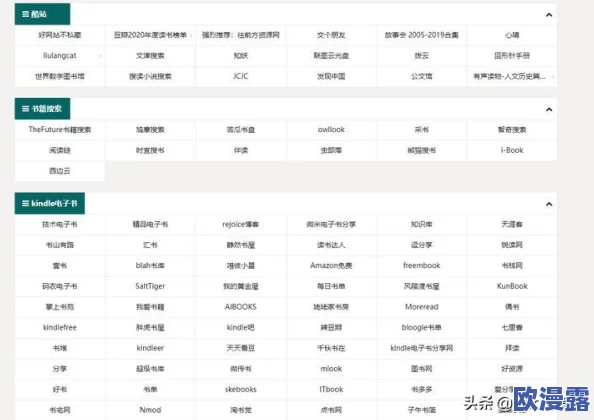Open 故事会 2005-2019合集
The image size is (594, 420).
click(422, 35)
